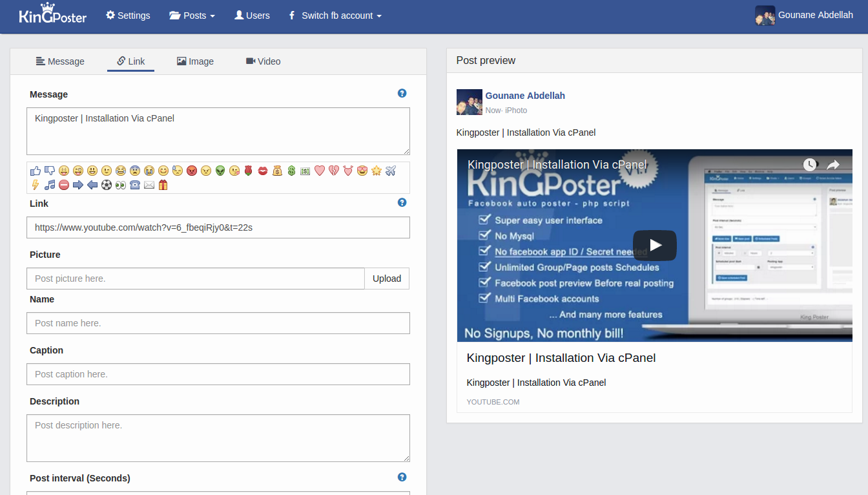Click the video share arrow icon
This screenshot has height=495, width=868.
click(x=833, y=165)
